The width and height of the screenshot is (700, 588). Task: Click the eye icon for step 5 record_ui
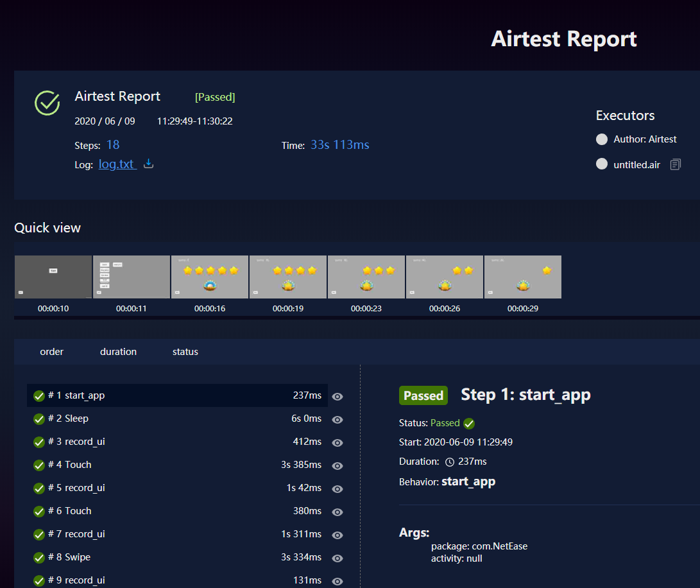click(x=337, y=489)
